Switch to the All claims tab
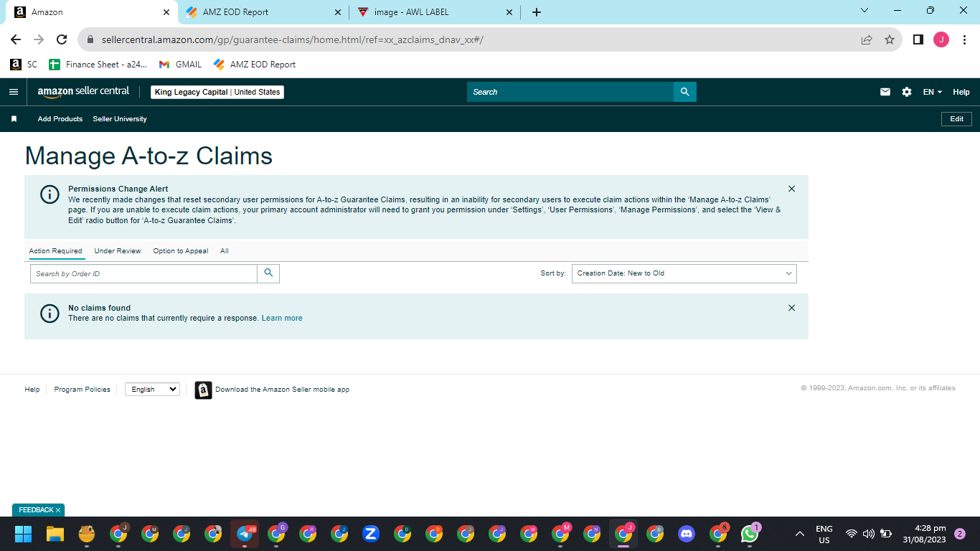This screenshot has height=551, width=980. 225,251
